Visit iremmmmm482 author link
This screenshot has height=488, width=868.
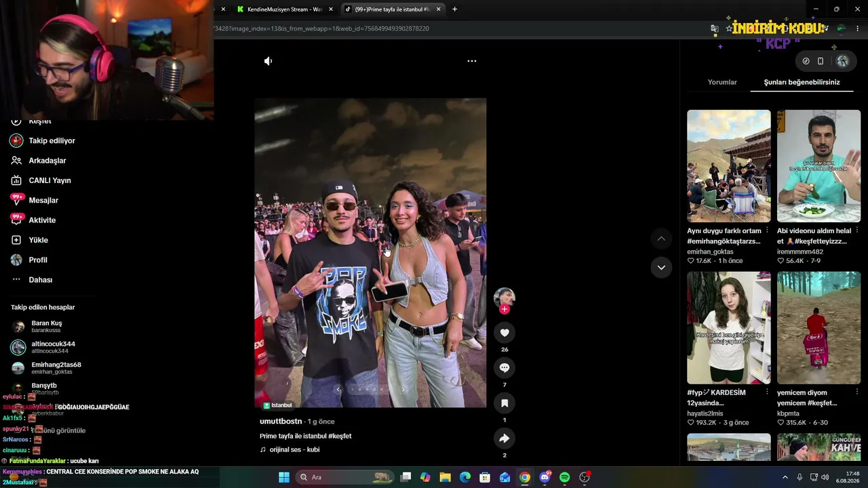pyautogui.click(x=800, y=251)
